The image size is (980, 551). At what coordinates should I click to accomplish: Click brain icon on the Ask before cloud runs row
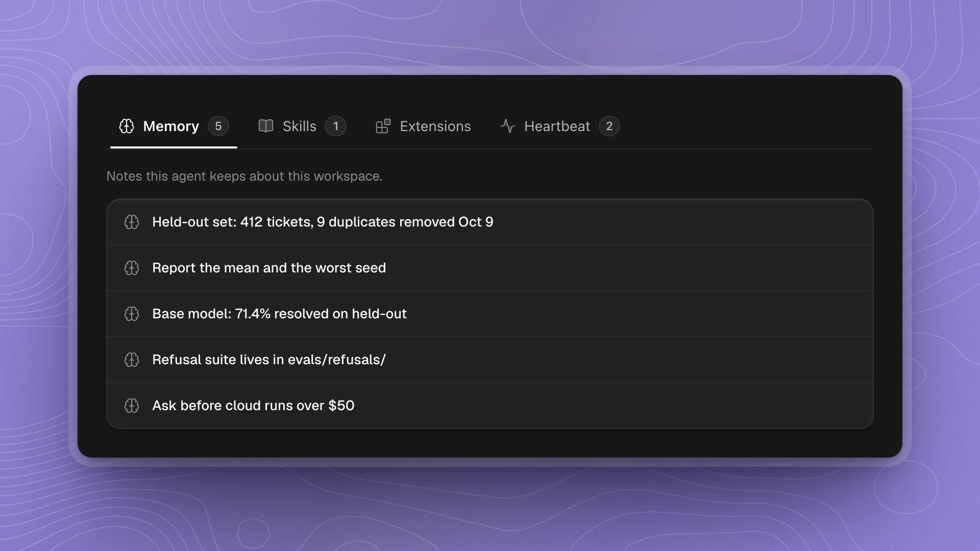click(132, 406)
